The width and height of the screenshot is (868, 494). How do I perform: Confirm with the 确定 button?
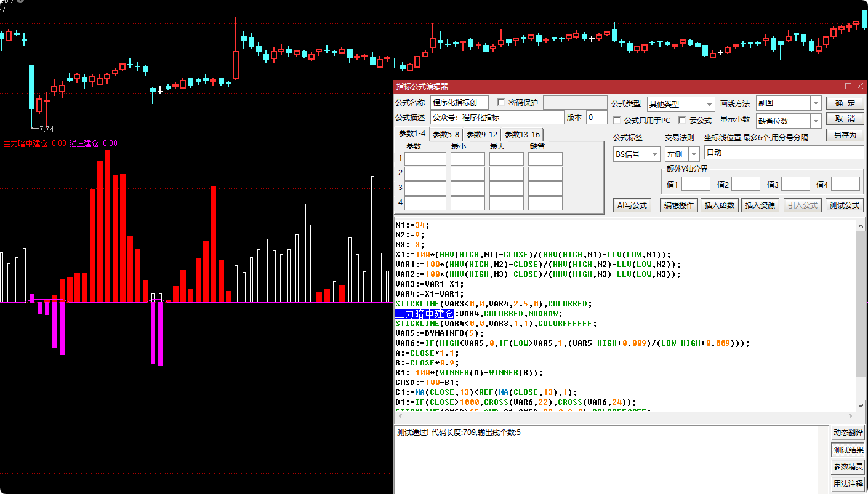tap(845, 103)
